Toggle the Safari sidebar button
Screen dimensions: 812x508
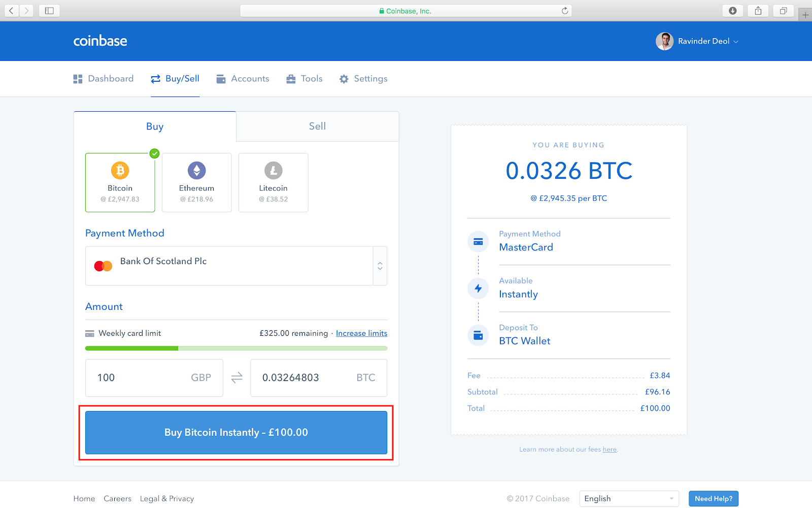pyautogui.click(x=49, y=11)
